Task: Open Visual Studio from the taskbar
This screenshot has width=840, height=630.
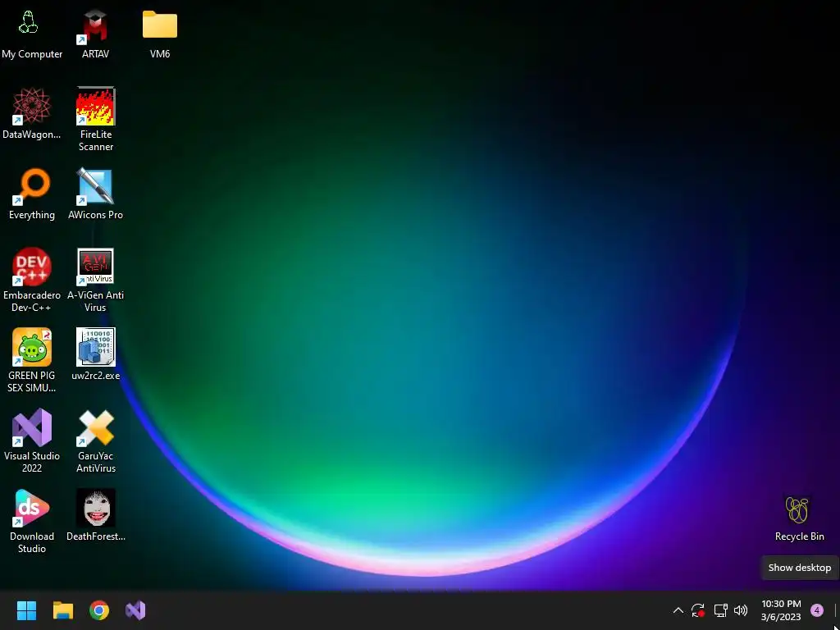Action: [x=135, y=610]
